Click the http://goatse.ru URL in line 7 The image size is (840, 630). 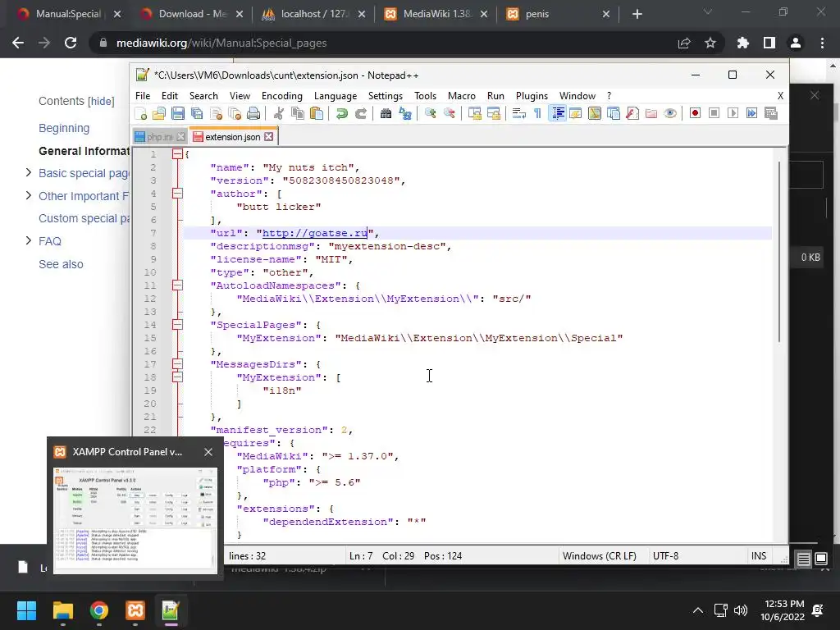point(314,233)
